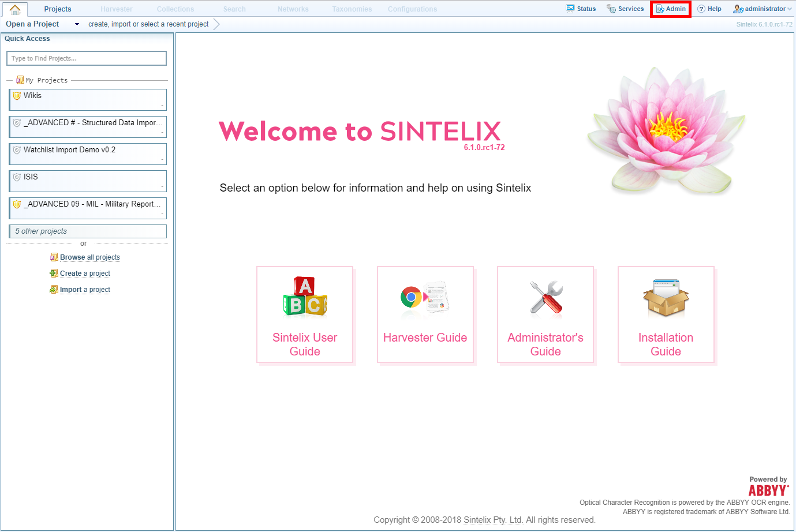Click shield icon of Watchlist Import Demo
Screen dimensions: 796x532
pos(17,150)
